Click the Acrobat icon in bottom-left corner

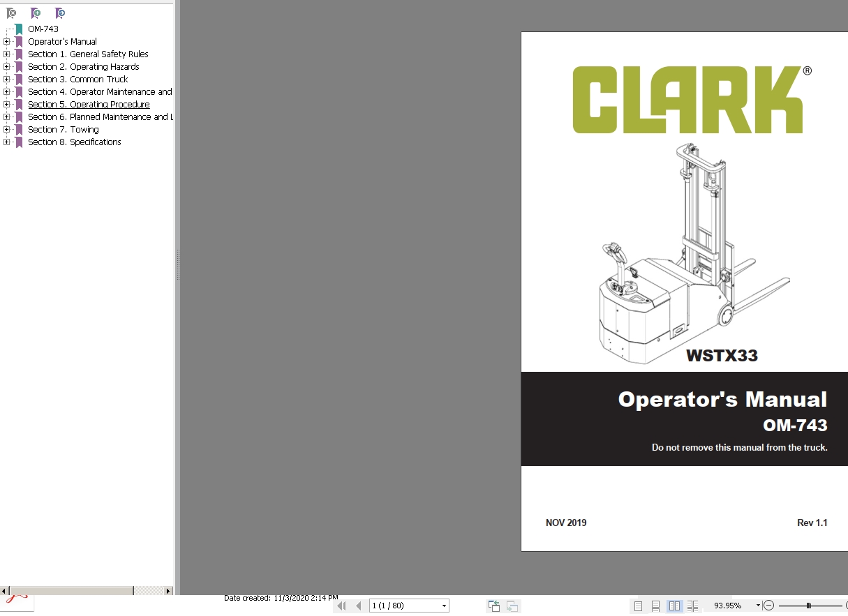click(17, 605)
